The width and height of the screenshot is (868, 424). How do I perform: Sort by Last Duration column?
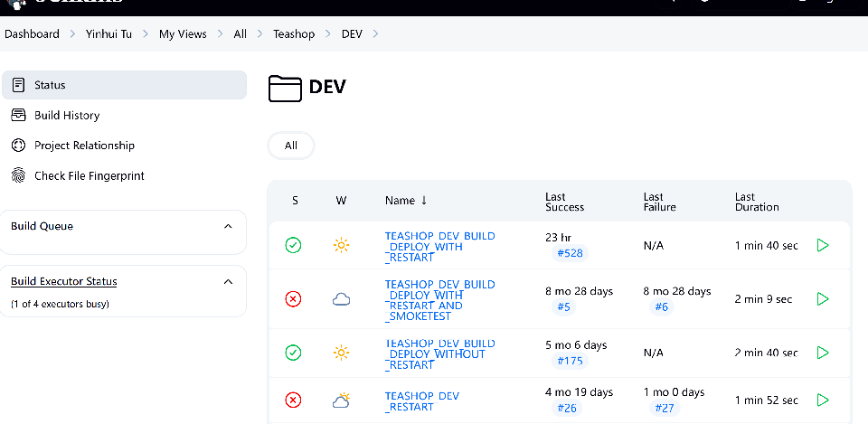tap(757, 202)
